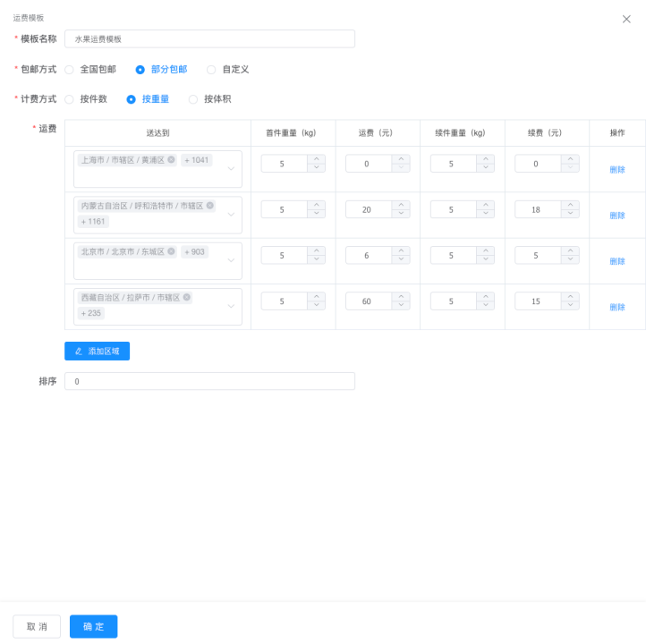Click the 送达到 column header
The height and width of the screenshot is (644, 646).
(x=157, y=132)
